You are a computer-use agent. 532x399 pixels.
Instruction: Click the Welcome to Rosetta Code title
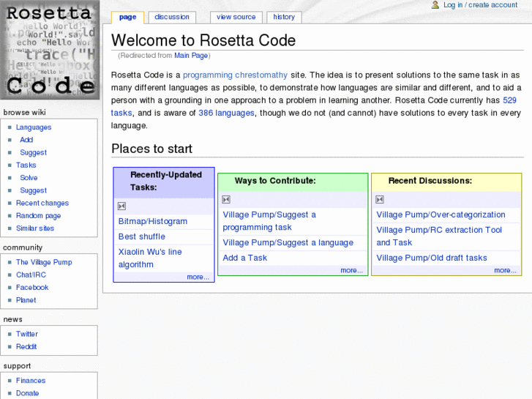[203, 40]
